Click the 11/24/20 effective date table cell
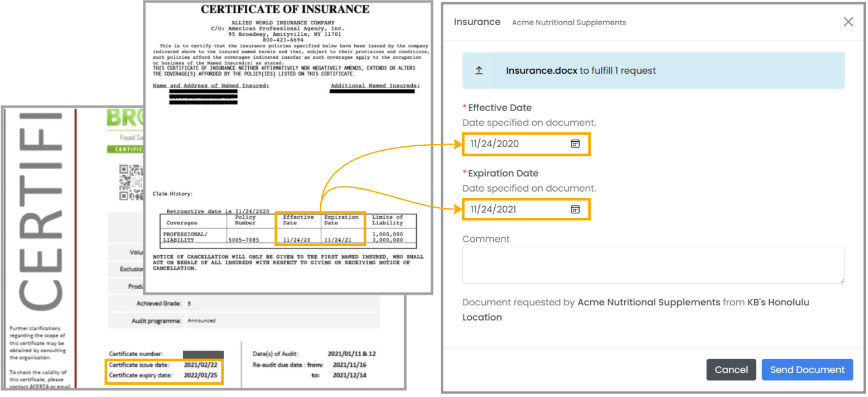This screenshot has height=397, width=868. (297, 240)
